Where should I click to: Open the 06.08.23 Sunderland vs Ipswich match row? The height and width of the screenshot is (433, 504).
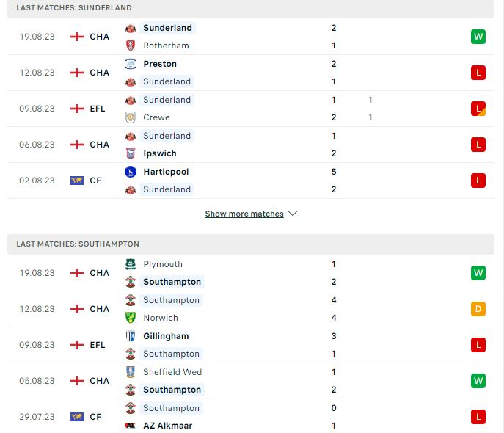coord(251,145)
